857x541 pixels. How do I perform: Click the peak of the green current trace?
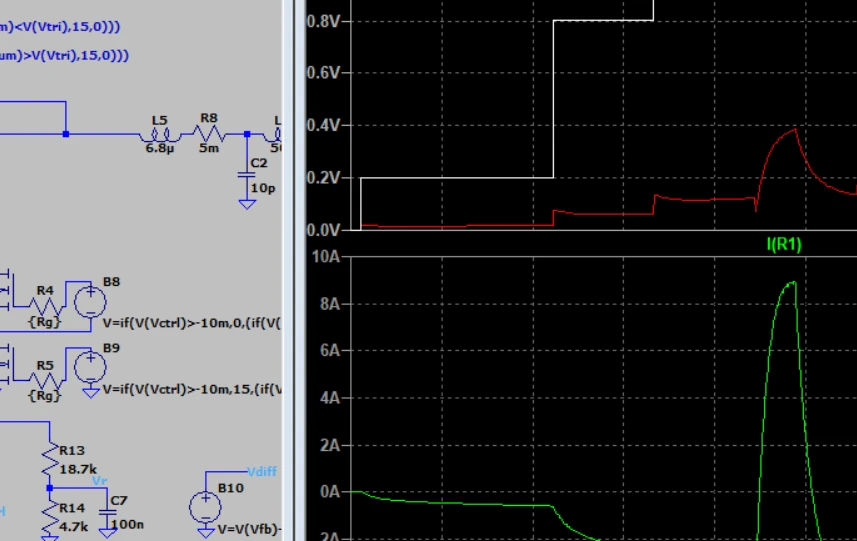pyautogui.click(x=791, y=283)
